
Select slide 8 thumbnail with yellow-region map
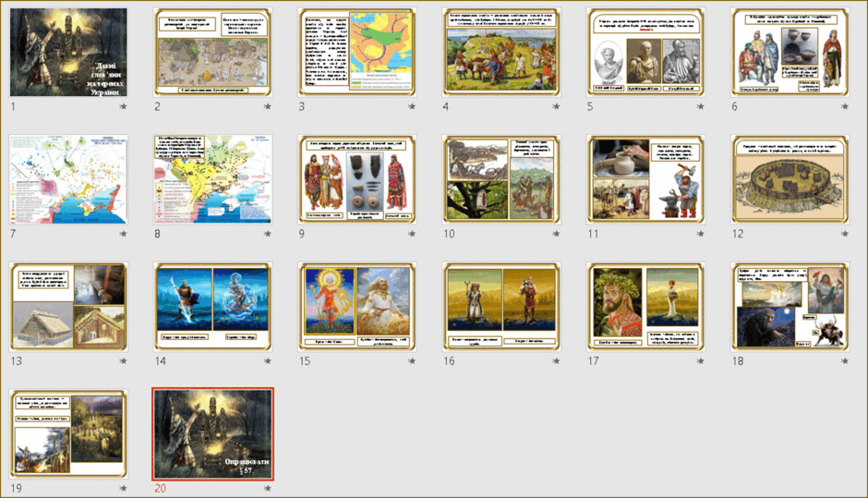click(213, 179)
